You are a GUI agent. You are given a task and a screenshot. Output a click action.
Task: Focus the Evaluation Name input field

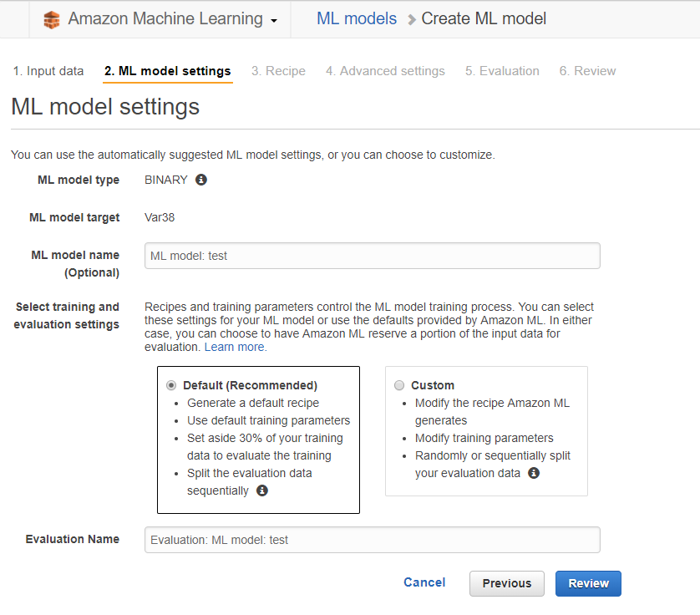pos(373,540)
